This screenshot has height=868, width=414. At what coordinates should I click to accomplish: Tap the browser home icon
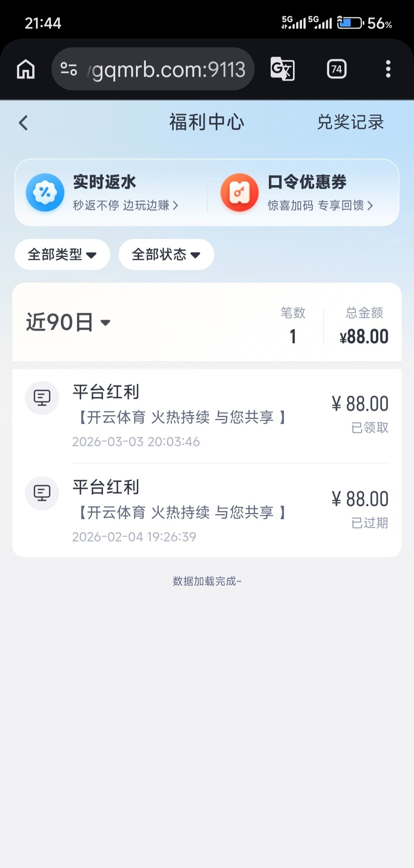tap(26, 69)
